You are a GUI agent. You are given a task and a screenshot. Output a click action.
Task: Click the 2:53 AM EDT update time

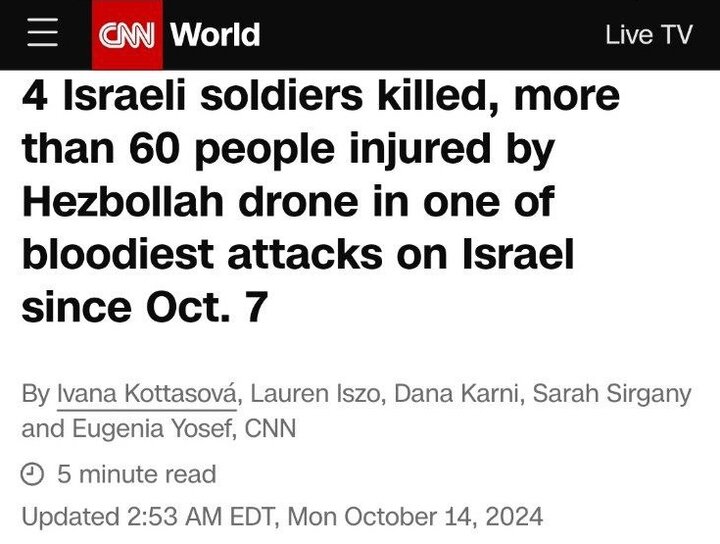click(x=200, y=516)
